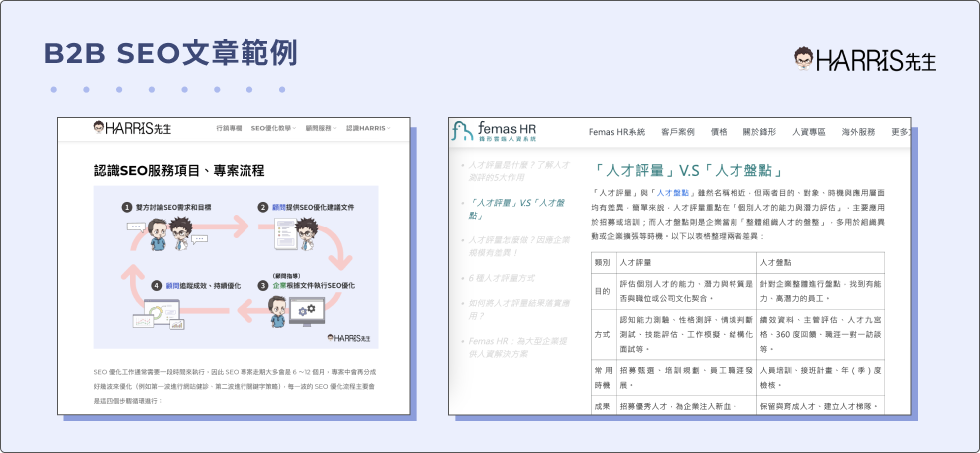Go to 人才評量怎麼做 sidebar entry
This screenshot has width=980, height=453.
[x=519, y=246]
